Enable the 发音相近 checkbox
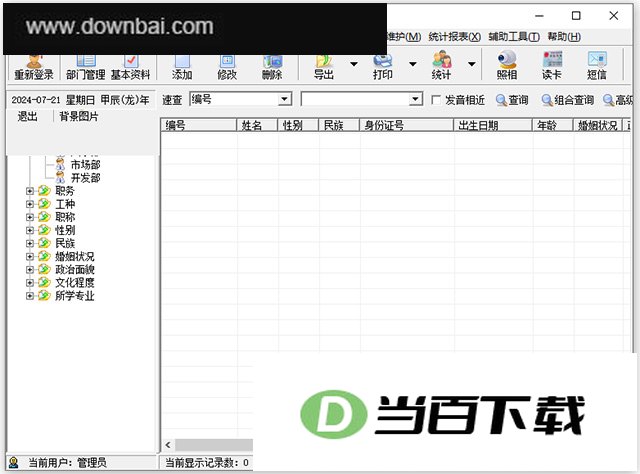This screenshot has height=474, width=640. point(436,100)
